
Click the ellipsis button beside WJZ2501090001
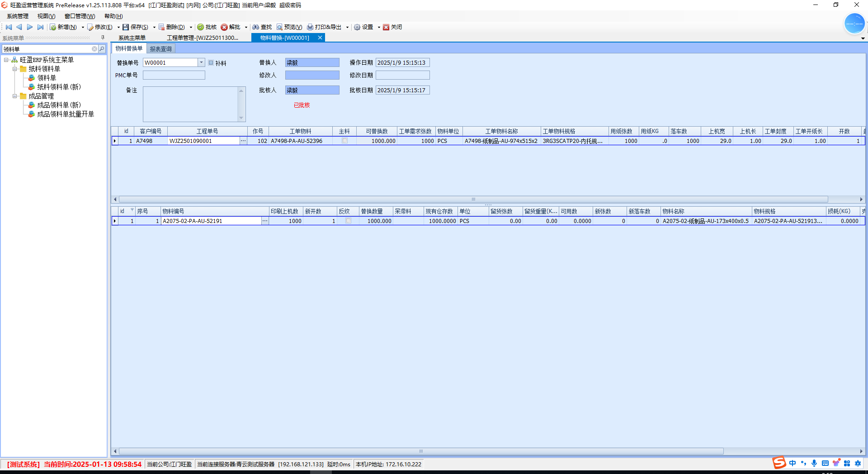[x=243, y=141]
